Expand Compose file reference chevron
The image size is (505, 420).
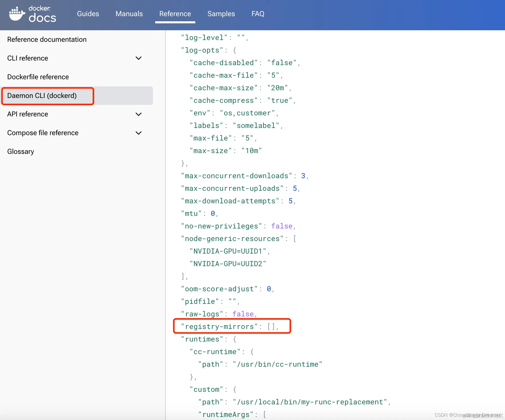139,133
